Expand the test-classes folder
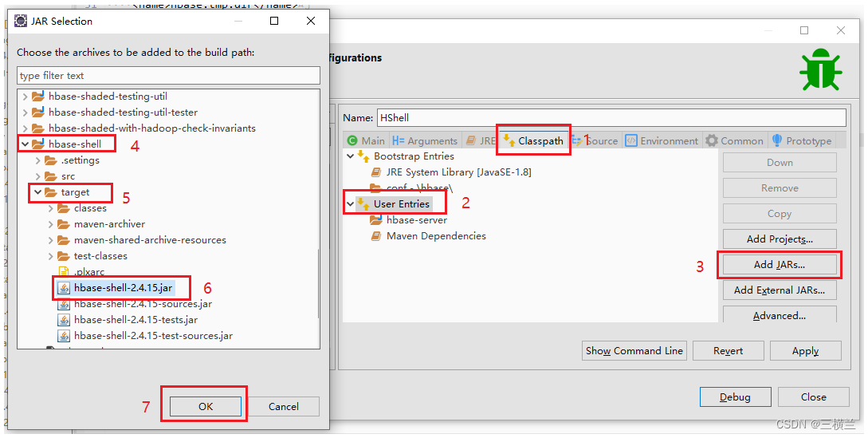This screenshot has width=868, height=438. [x=50, y=256]
